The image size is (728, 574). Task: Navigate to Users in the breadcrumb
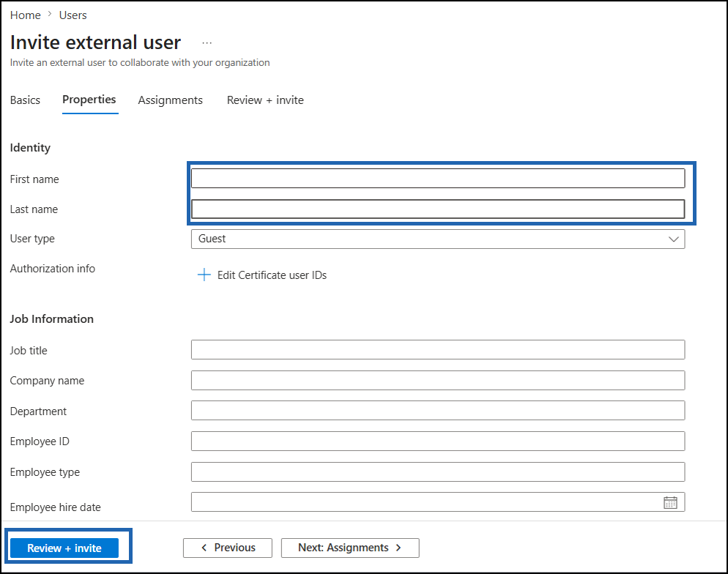[73, 15]
